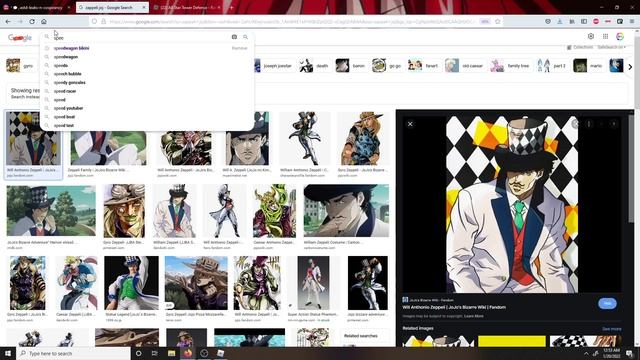Image resolution: width=640 pixels, height=360 pixels.
Task: Open the William Zeppeli Costume thumbnail
Action: [346, 211]
